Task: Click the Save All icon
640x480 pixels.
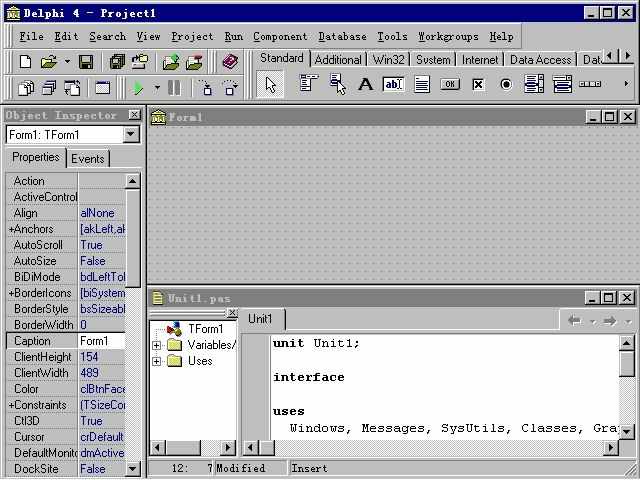Action: click(x=117, y=62)
